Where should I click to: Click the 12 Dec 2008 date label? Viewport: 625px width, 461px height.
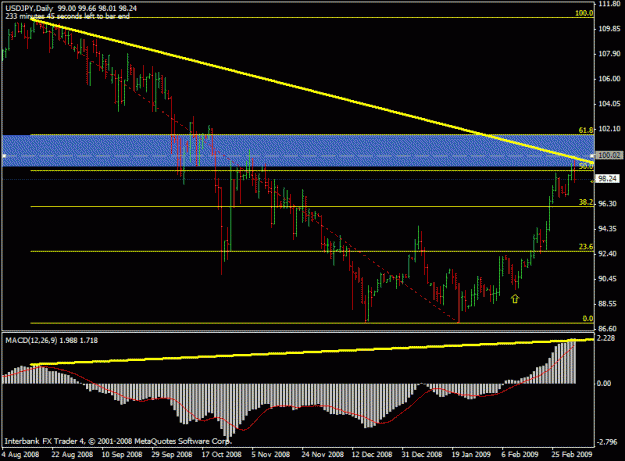tap(372, 454)
